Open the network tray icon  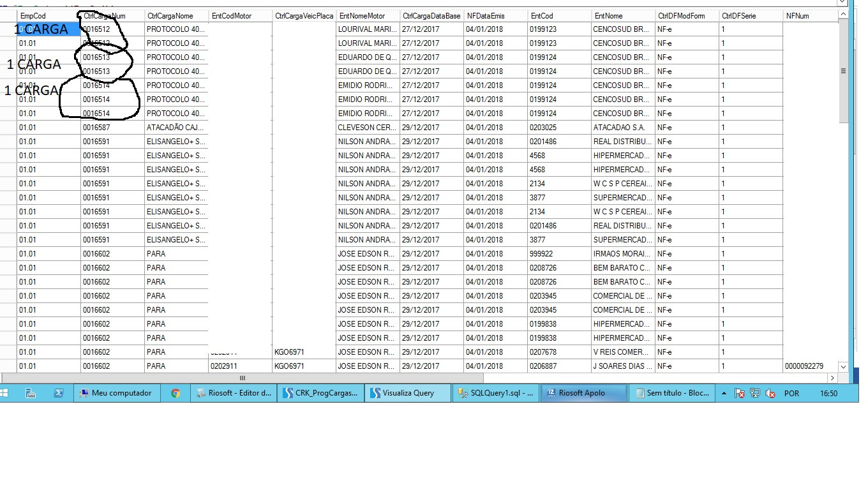755,394
